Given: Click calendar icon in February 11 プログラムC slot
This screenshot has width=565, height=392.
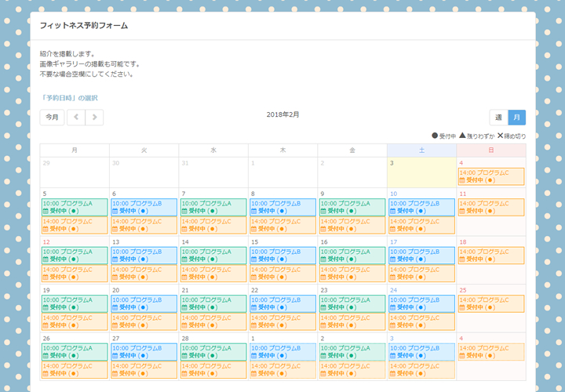Looking at the screenshot, I should click(x=462, y=211).
